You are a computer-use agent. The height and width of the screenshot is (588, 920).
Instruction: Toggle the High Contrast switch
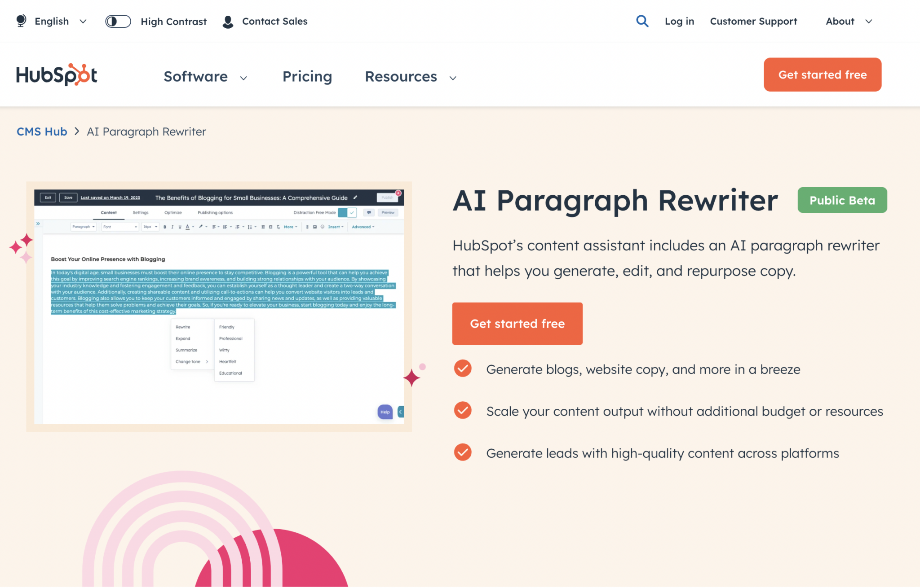point(118,21)
